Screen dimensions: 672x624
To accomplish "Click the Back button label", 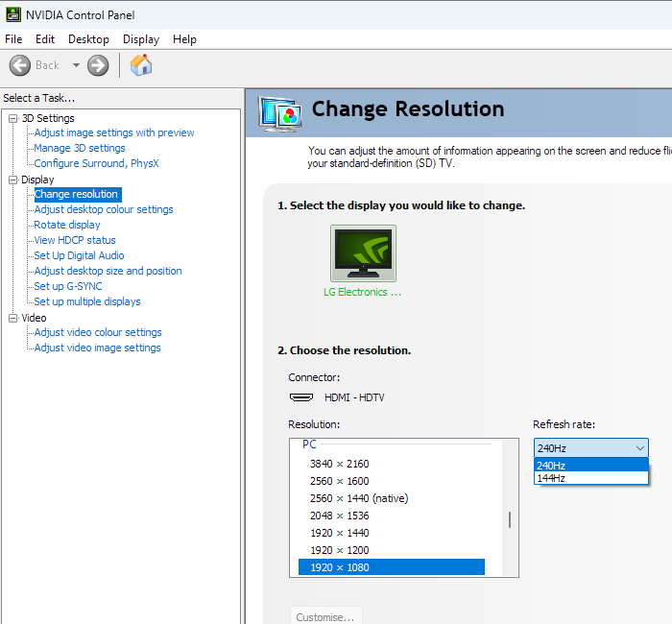I will 47,65.
